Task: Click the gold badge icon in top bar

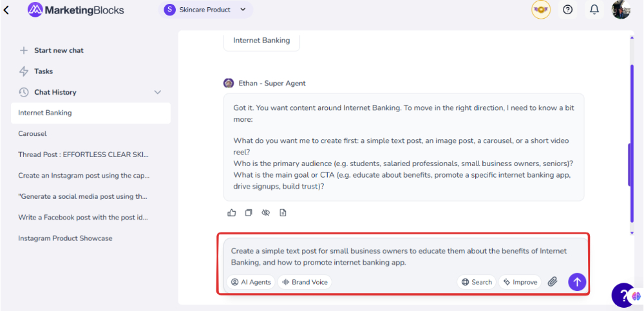Action: pyautogui.click(x=541, y=10)
